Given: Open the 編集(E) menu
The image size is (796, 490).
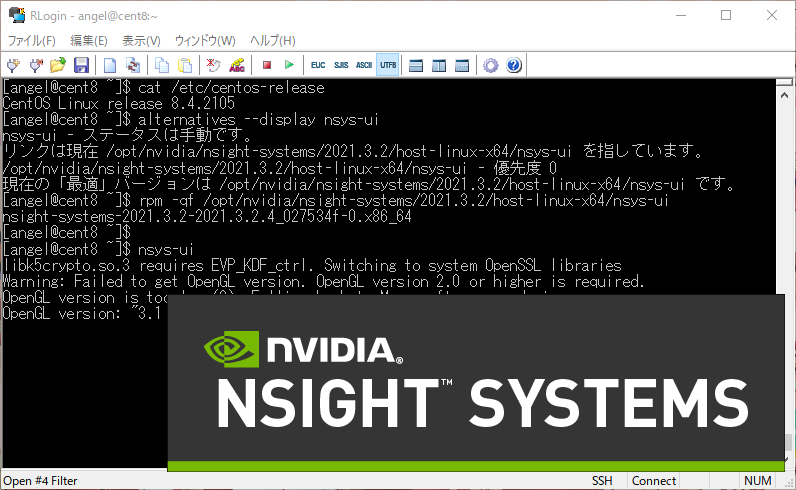Looking at the screenshot, I should [89, 41].
